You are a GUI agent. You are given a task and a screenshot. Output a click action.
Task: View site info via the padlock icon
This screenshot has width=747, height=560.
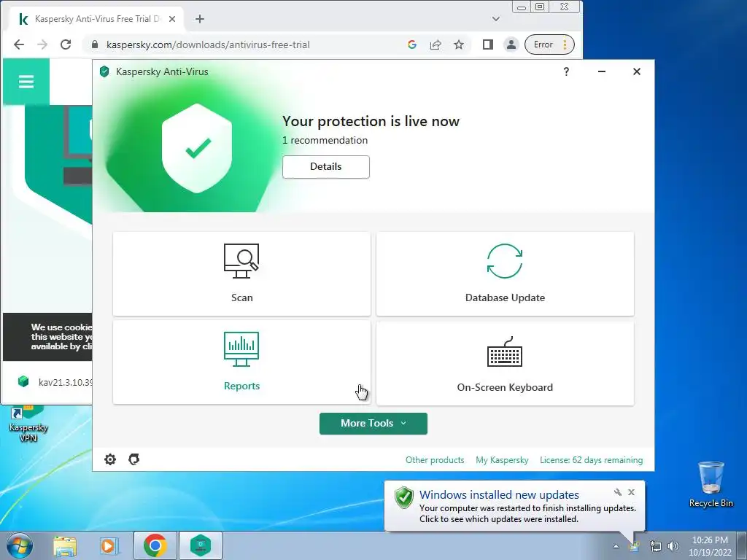(x=94, y=44)
